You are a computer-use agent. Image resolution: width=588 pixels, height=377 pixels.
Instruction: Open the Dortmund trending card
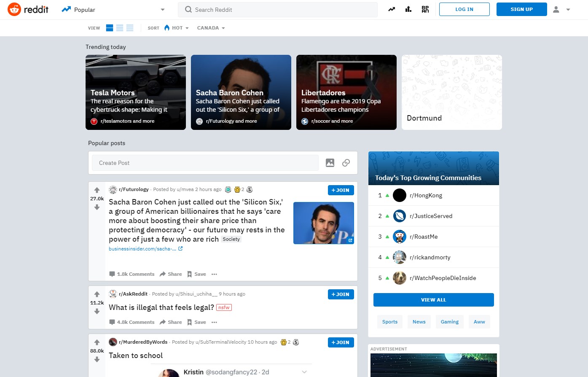click(452, 92)
